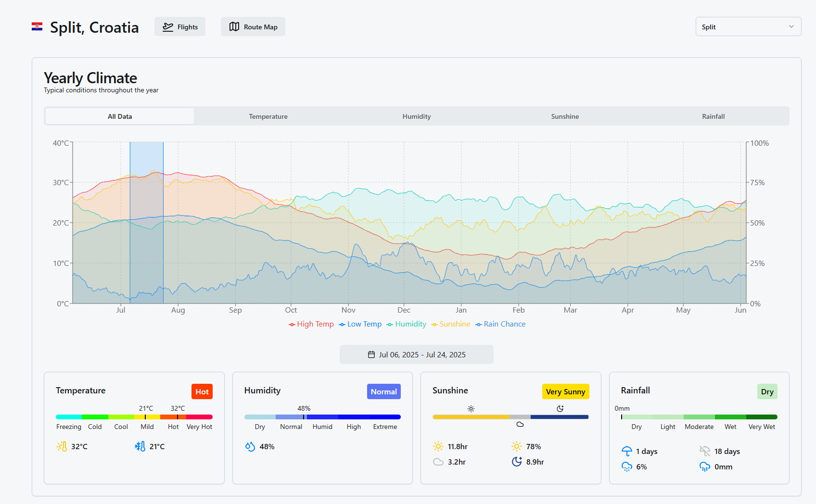Click the calendar icon in date range
816x504 pixels.
coord(371,354)
